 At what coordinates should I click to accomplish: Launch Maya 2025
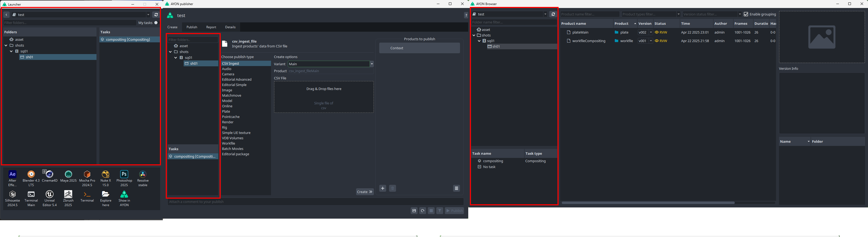[x=68, y=174]
